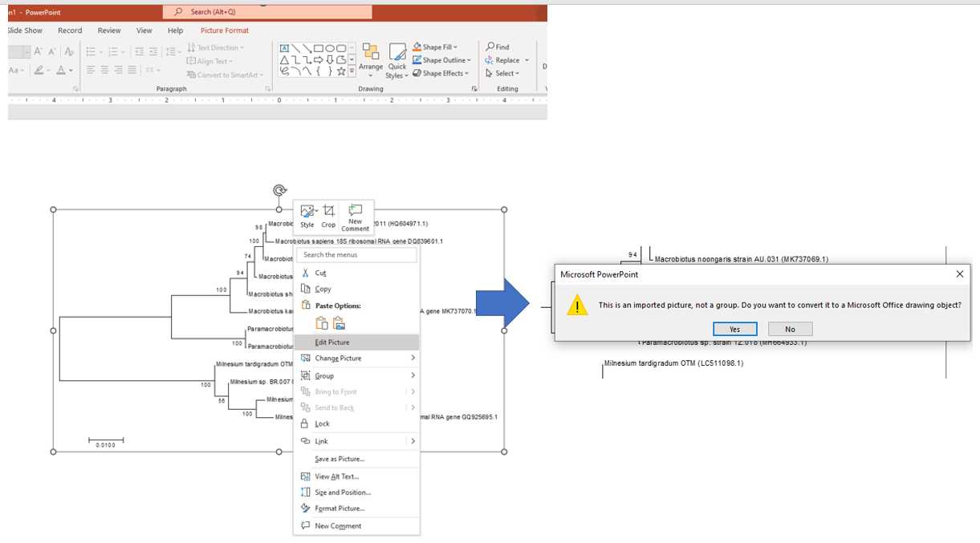Click rotation handle above selected picture
This screenshot has width=980, height=543.
[279, 190]
